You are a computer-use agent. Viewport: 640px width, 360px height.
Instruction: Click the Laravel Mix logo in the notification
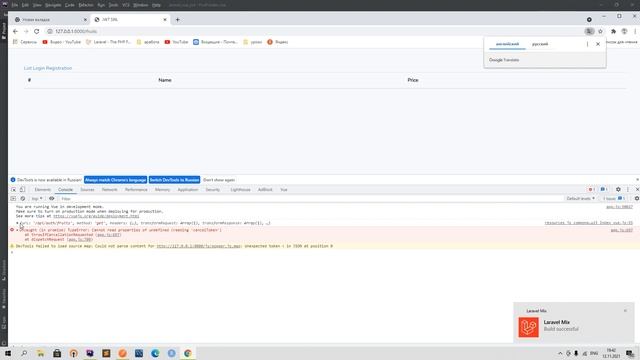(529, 327)
